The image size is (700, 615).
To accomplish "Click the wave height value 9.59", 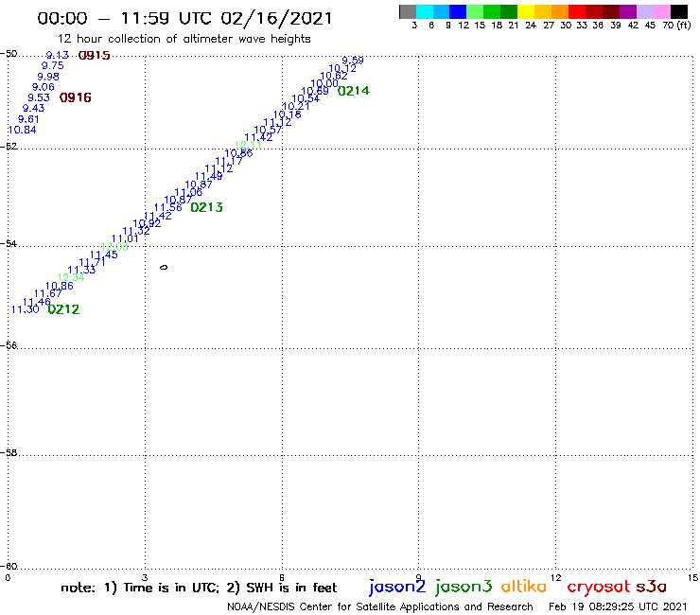I will [x=353, y=60].
